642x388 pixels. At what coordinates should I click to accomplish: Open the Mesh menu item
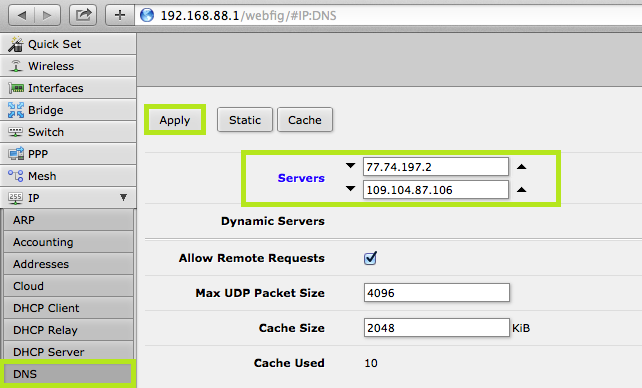coord(68,176)
